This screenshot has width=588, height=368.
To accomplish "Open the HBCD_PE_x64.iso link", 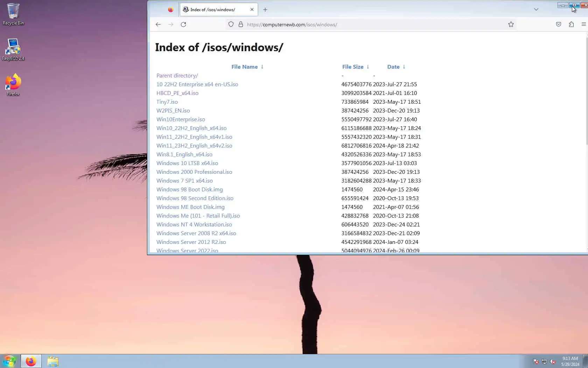I will (177, 93).
